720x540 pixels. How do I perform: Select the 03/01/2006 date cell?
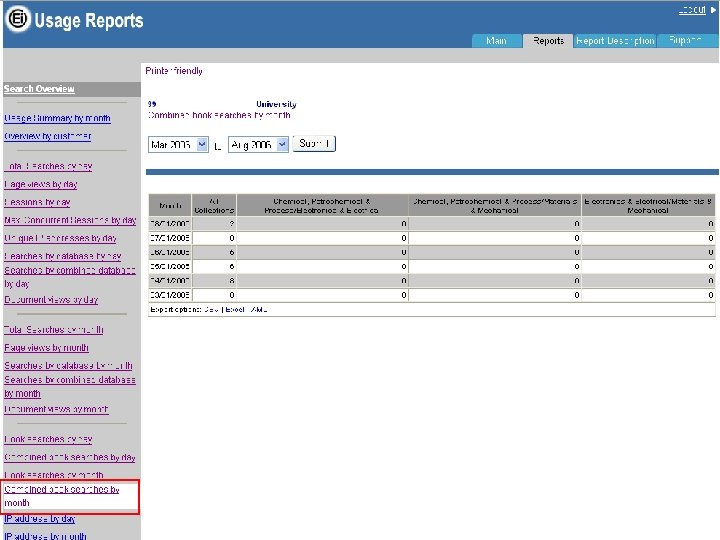(170, 295)
